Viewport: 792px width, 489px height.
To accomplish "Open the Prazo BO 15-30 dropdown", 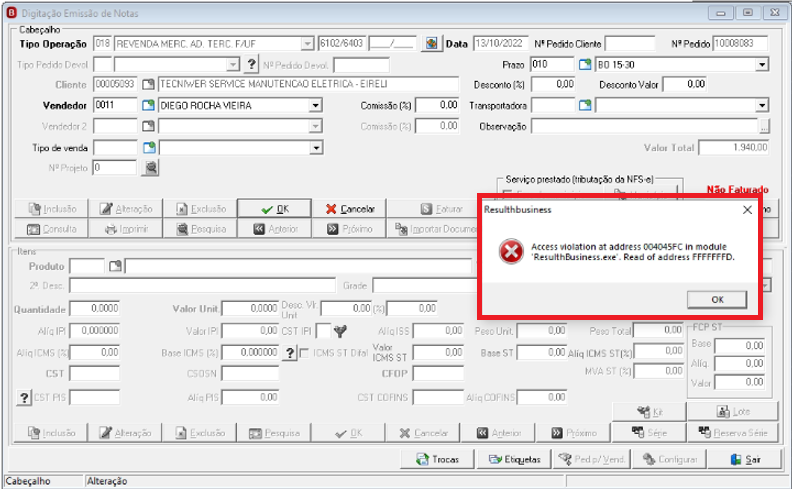I will pos(762,65).
